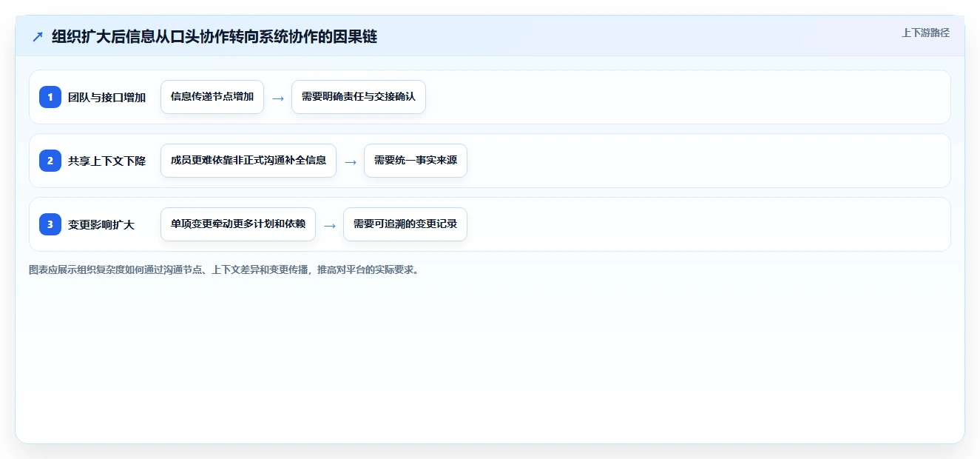Click the 成员更难依靠非正式沟通补全信息 node
Image resolution: width=980 pixels, height=459 pixels.
click(x=249, y=161)
